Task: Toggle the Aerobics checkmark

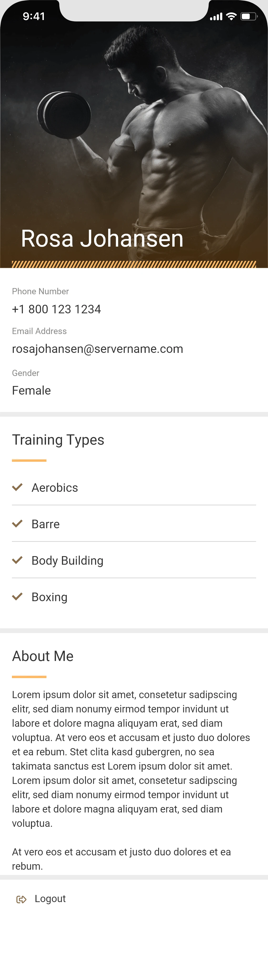Action: pyautogui.click(x=17, y=487)
